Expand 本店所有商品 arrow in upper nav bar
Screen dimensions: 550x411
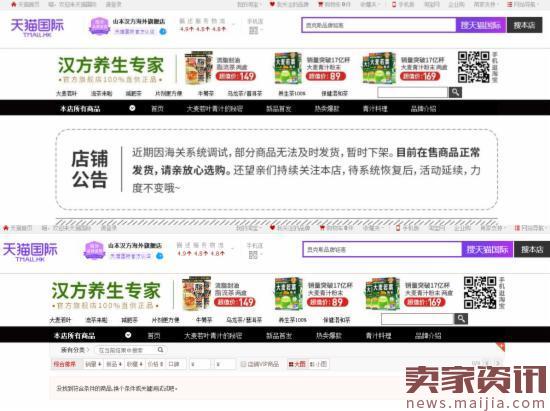point(132,108)
